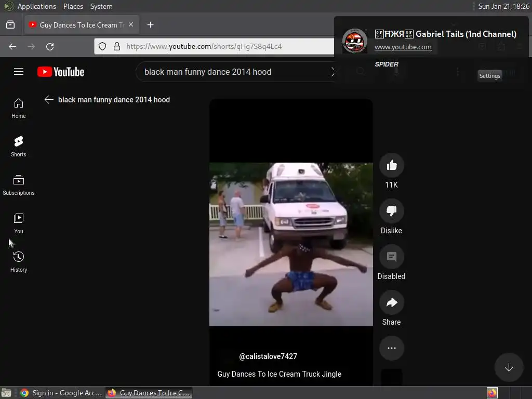Click the clock showing Sun Jan 21
Screen dimensions: 532x399
click(x=503, y=6)
